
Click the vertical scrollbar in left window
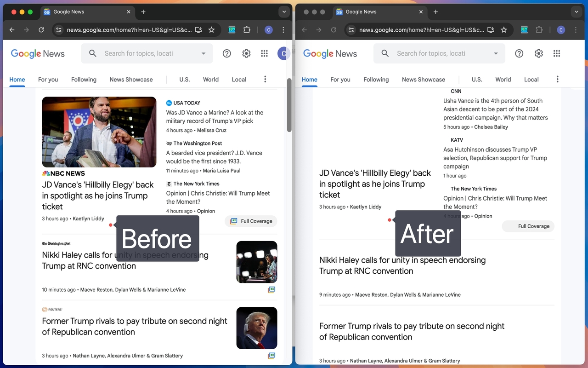pos(289,105)
